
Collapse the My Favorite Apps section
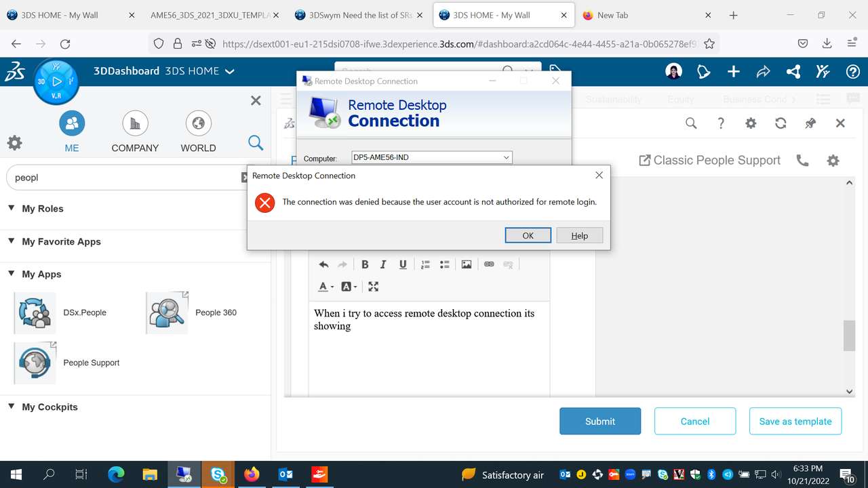tap(11, 241)
